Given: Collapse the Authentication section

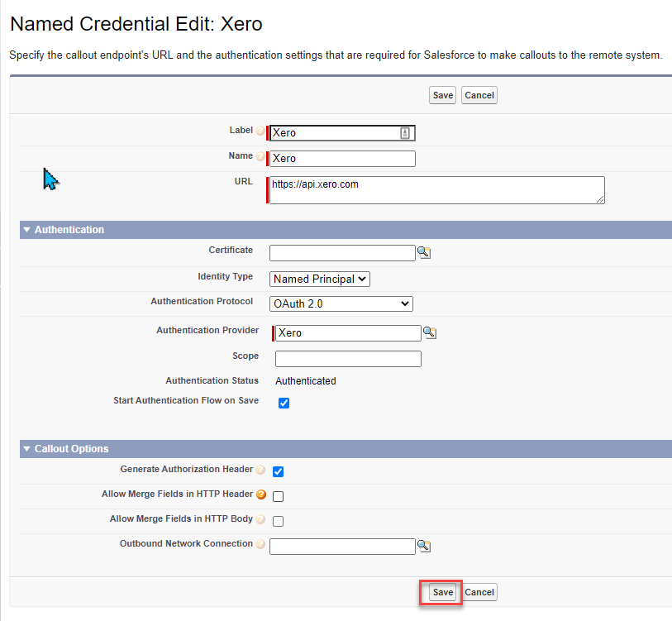Looking at the screenshot, I should 27,230.
